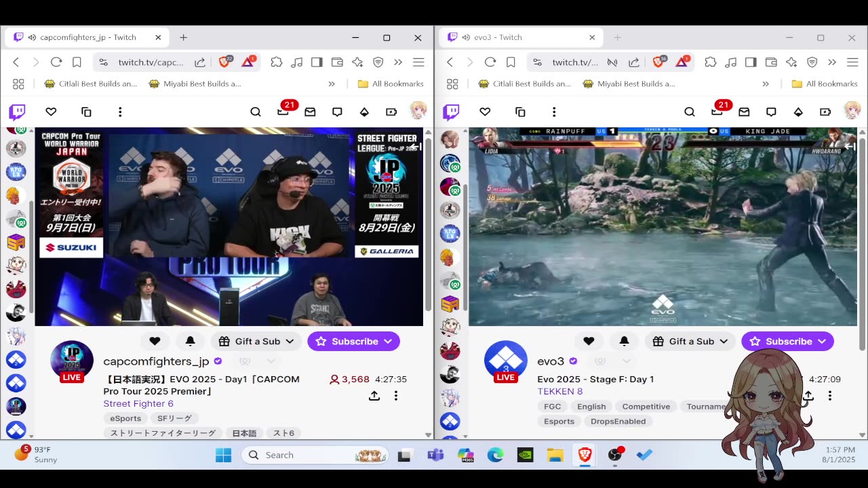Open Brave Shields lion icon in capcomfighters_jp window
Viewport: 868px width, 488px height.
tap(224, 62)
